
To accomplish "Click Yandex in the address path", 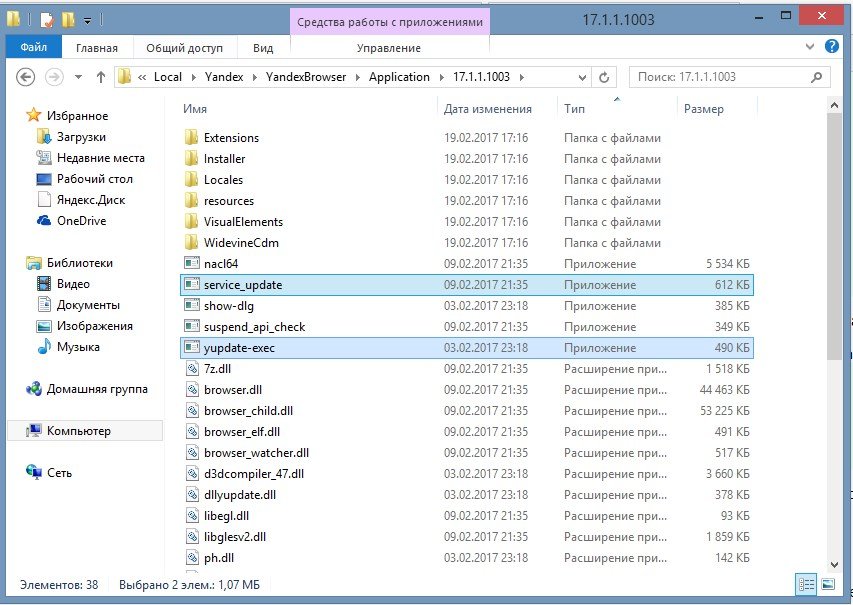I will (224, 77).
